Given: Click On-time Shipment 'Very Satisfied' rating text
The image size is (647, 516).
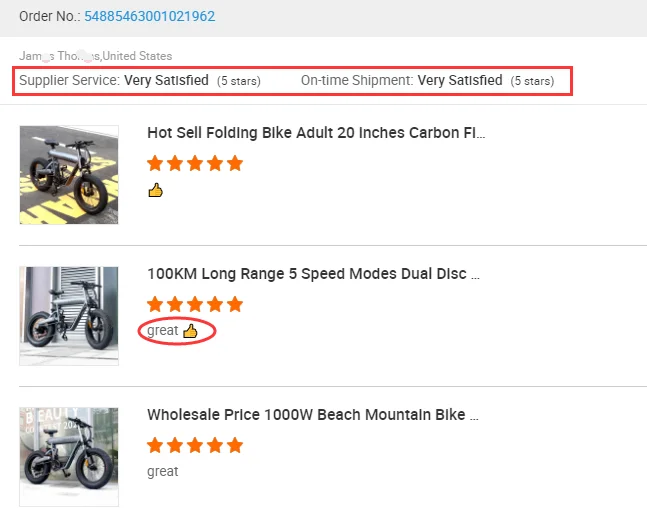Looking at the screenshot, I should pos(460,80).
